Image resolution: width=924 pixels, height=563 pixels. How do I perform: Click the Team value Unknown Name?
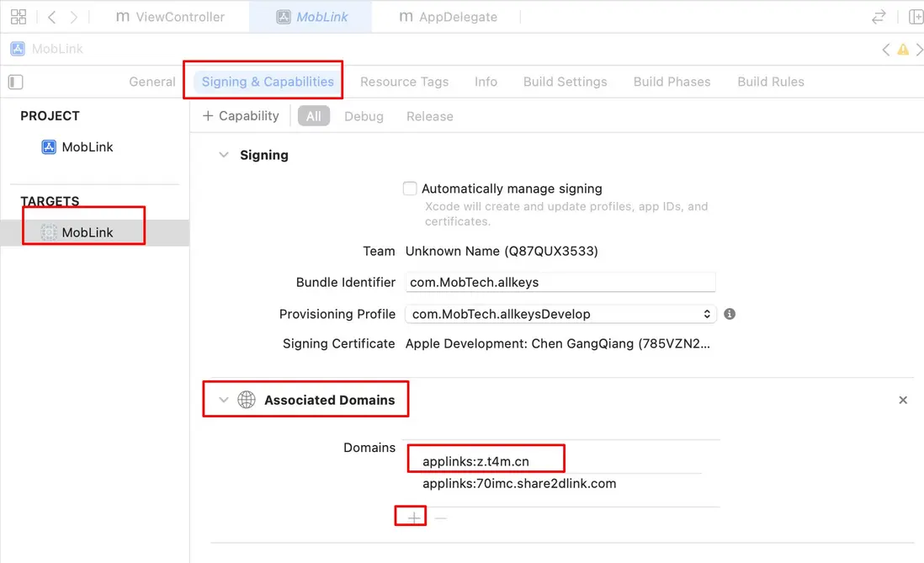[x=502, y=251]
